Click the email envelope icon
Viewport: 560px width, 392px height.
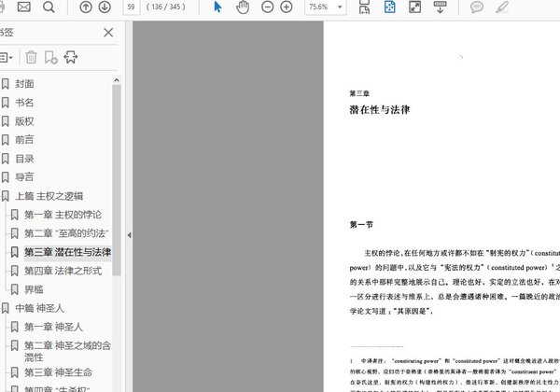coord(23,7)
